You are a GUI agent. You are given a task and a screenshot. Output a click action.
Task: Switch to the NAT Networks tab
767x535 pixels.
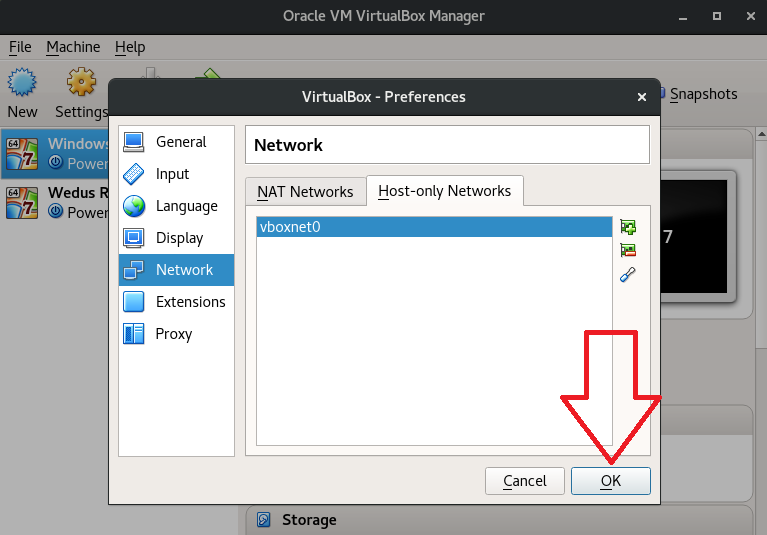click(305, 192)
